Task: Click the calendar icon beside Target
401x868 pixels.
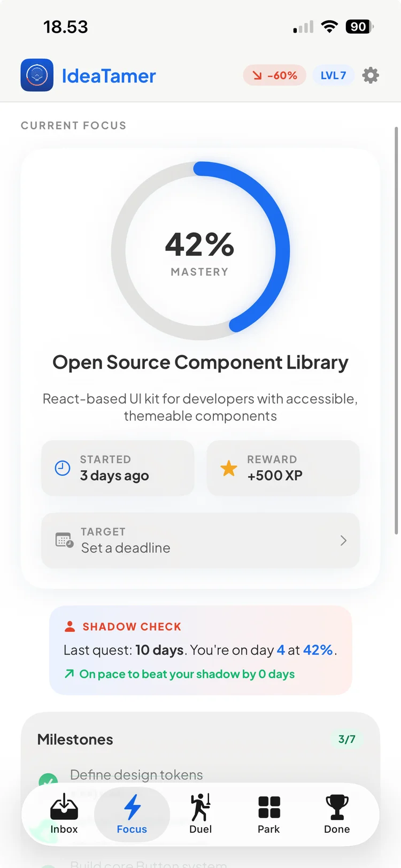Action: 64,540
